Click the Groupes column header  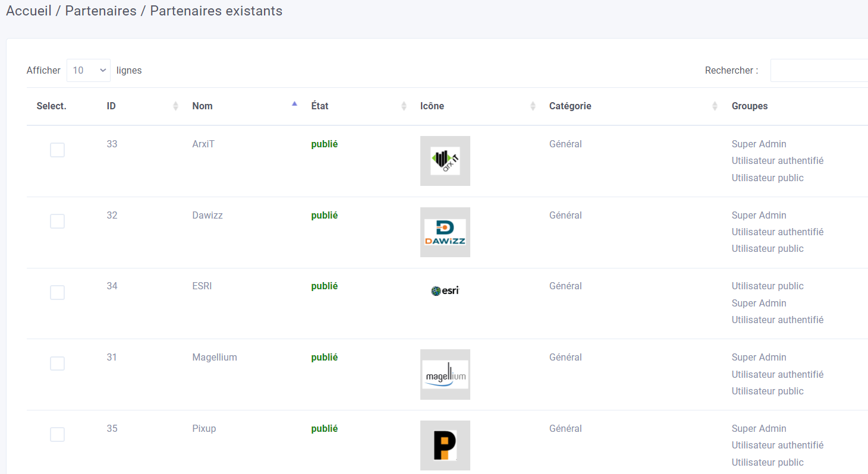click(750, 106)
